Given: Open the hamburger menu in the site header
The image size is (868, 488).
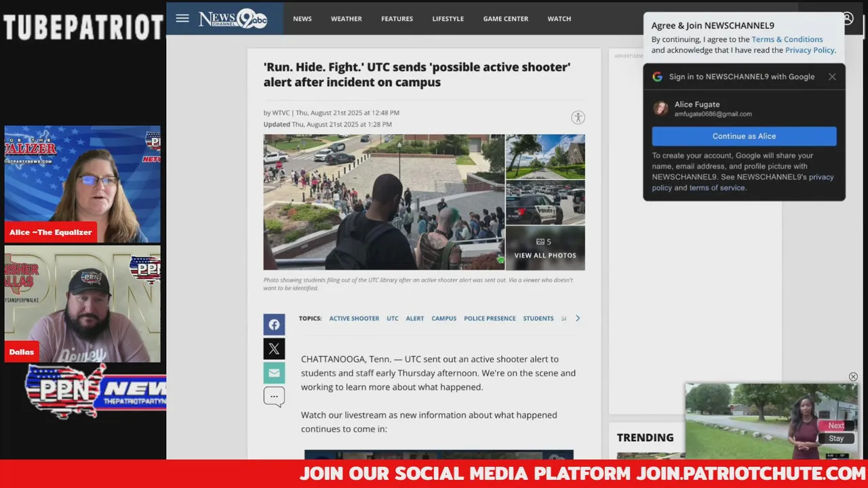Looking at the screenshot, I should (x=182, y=18).
